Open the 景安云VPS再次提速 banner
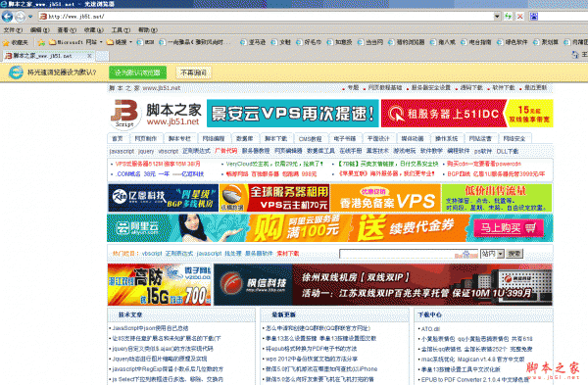 (292, 114)
